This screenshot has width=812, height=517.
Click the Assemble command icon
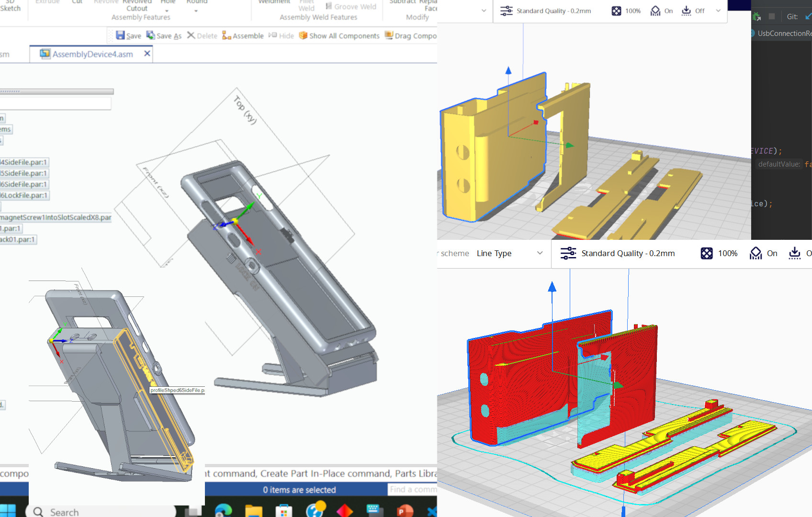coord(243,36)
